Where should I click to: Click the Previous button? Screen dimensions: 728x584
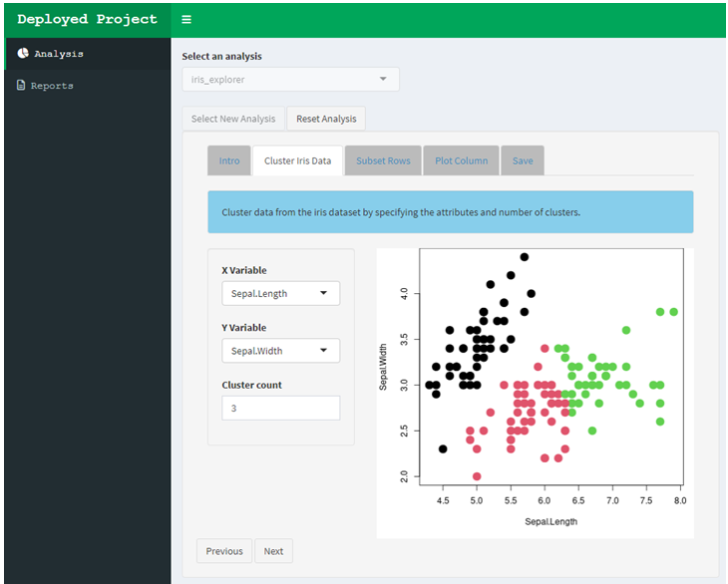(224, 551)
